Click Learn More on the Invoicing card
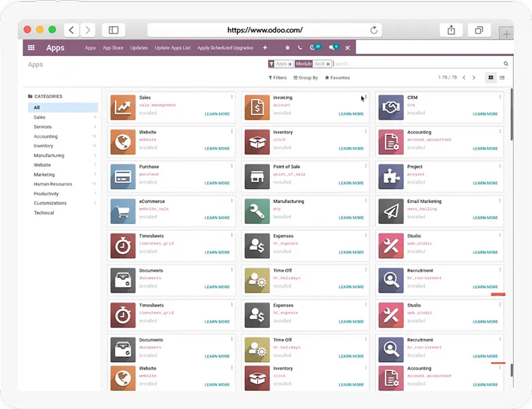 point(351,114)
